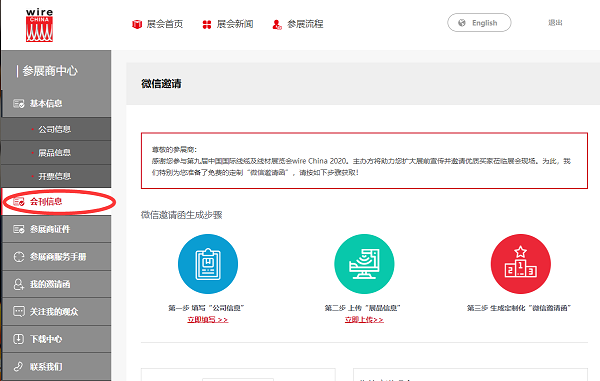Screen dimensions: 600x381
Task: Open the 参展流程 navigation item
Action: pos(298,24)
